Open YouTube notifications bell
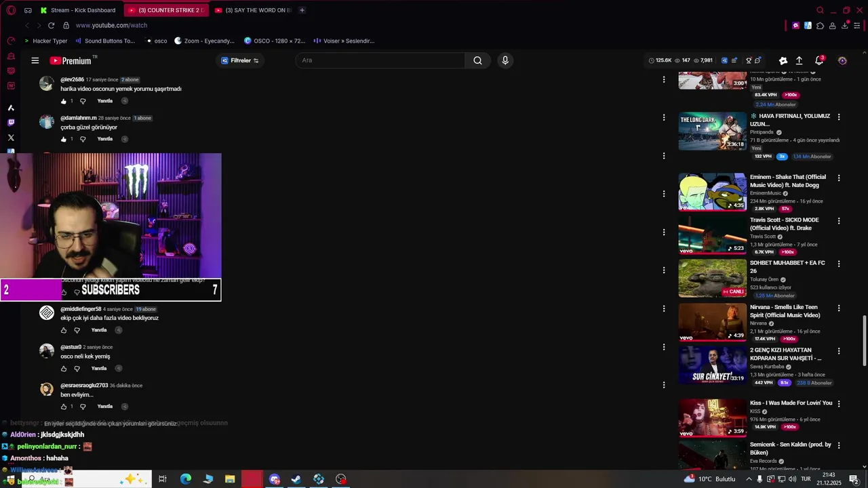Viewport: 868px width, 488px height. [819, 60]
